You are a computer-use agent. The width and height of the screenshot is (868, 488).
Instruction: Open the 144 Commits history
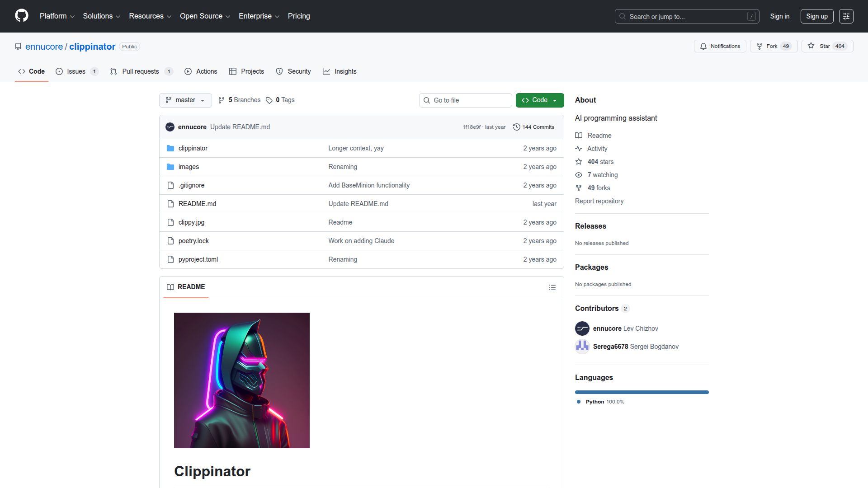coord(533,127)
